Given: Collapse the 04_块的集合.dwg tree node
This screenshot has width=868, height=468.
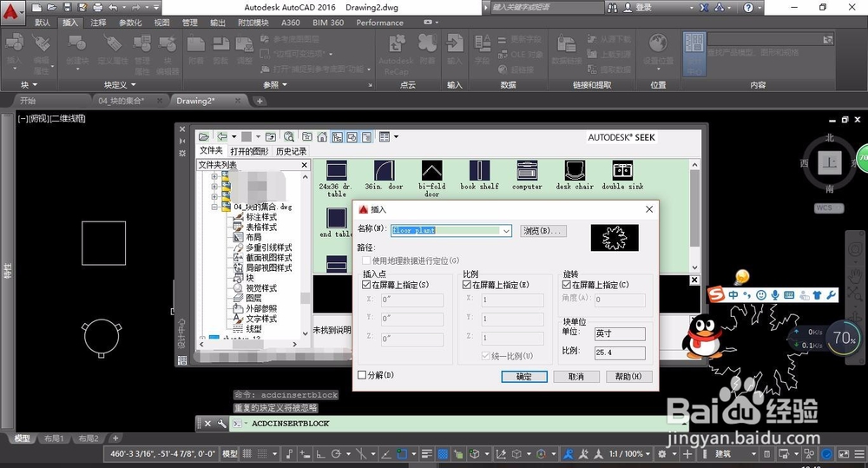Looking at the screenshot, I should pyautogui.click(x=214, y=208).
